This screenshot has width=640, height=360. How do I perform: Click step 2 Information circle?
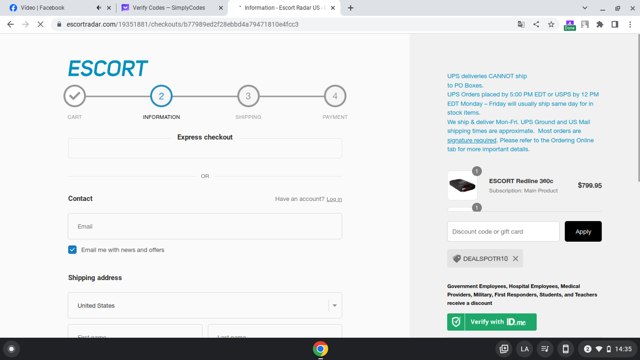tap(161, 96)
